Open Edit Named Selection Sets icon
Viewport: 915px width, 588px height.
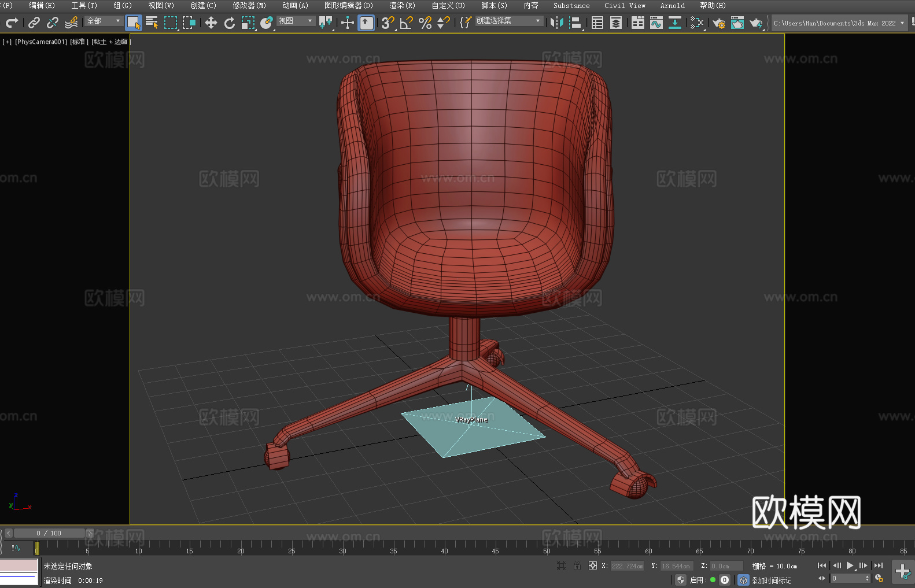(x=466, y=23)
